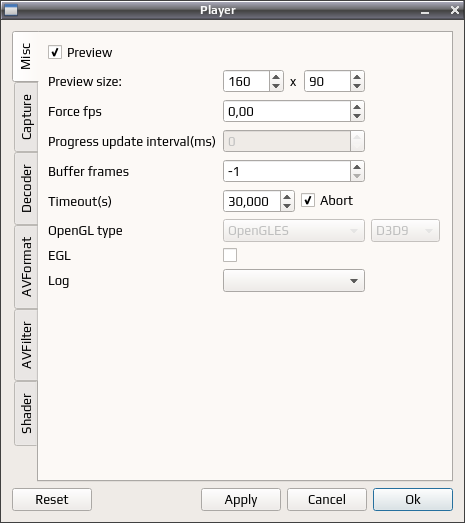Open the window menu icon in title bar
The width and height of the screenshot is (465, 523).
(x=11, y=10)
